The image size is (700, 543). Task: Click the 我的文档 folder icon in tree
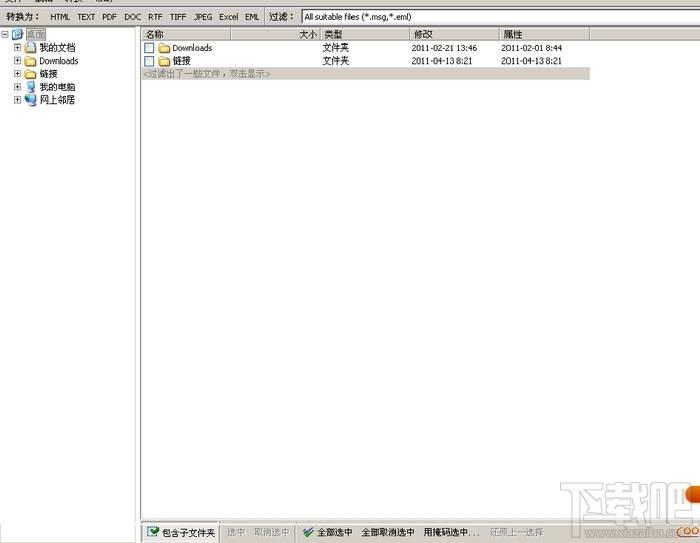pos(30,47)
